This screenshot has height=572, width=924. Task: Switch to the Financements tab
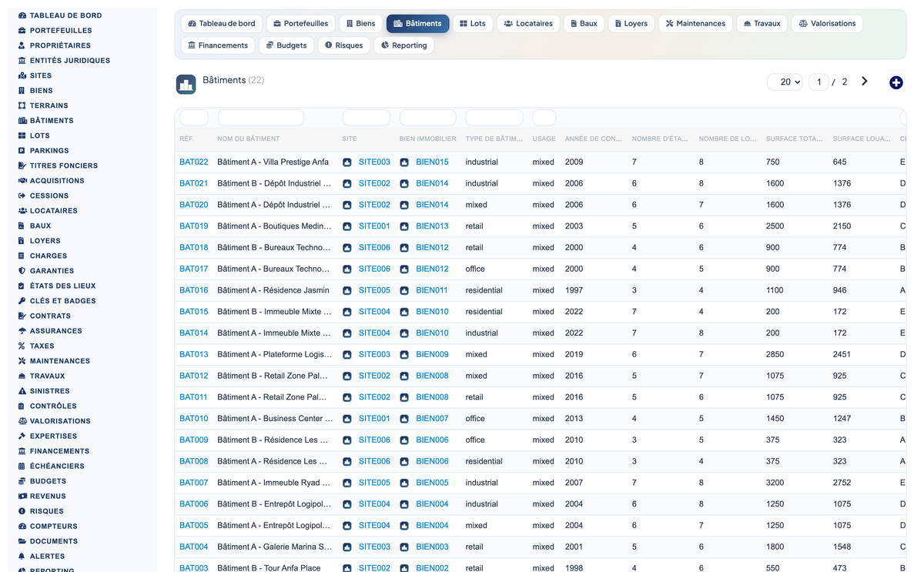pyautogui.click(x=218, y=45)
